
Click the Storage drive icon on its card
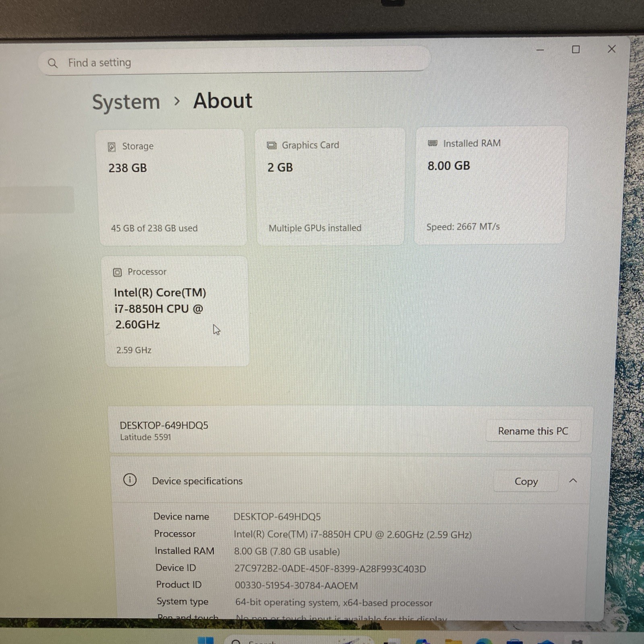click(x=112, y=147)
